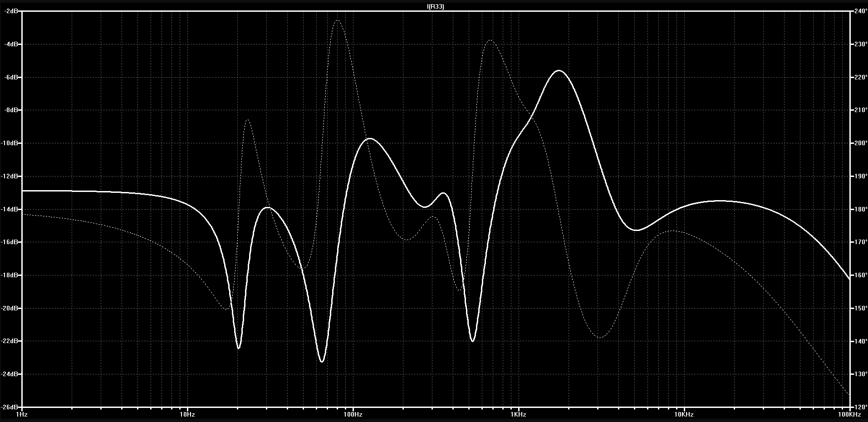Click the 10KHz frequency axis label
The width and height of the screenshot is (868, 422).
[x=683, y=415]
